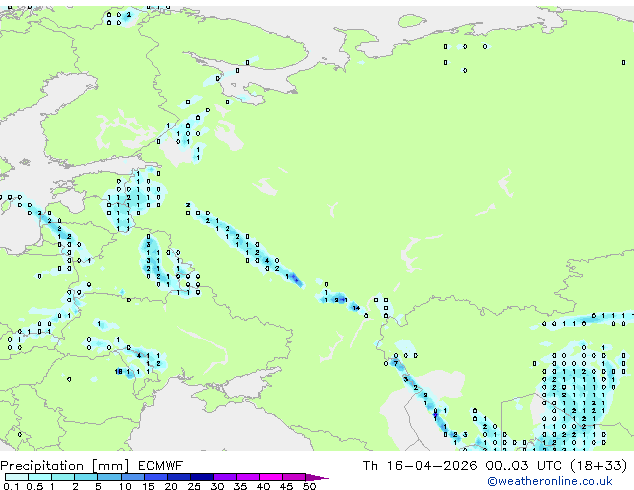The image size is (634, 490).
Task: Click the 0.5–1 mm legend color swatch
Action: tap(40, 477)
